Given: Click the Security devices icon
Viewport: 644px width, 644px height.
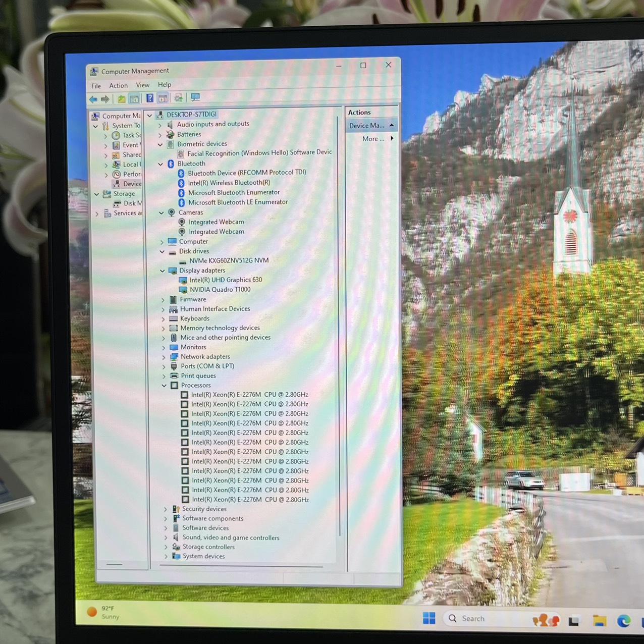Looking at the screenshot, I should (176, 509).
